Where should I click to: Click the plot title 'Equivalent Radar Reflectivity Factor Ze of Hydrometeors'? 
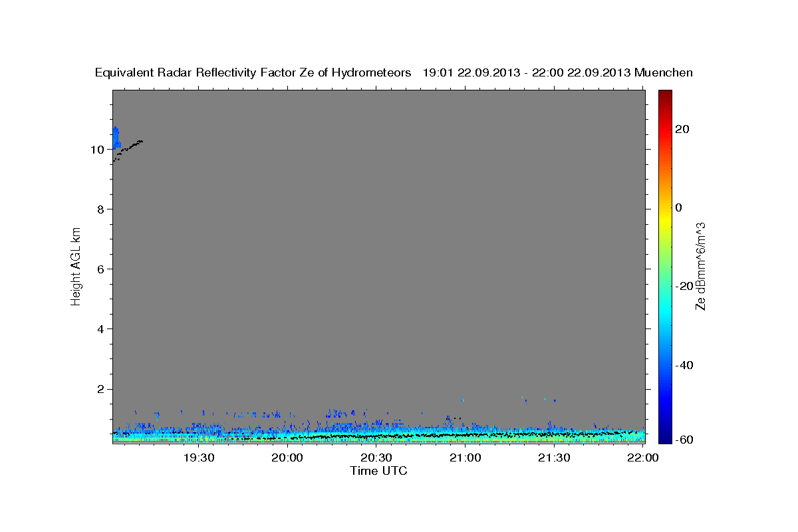(253, 72)
